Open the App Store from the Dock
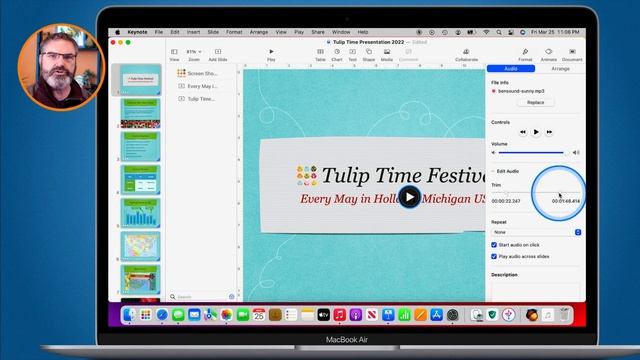640x360 pixels. [x=436, y=315]
